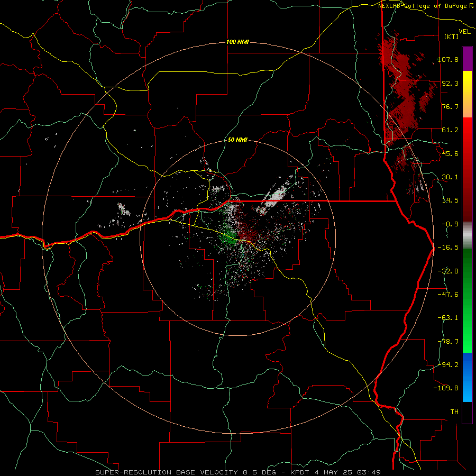The image size is (476, 476).
Task: Click the 50 NMI range ring label
Action: tap(237, 140)
